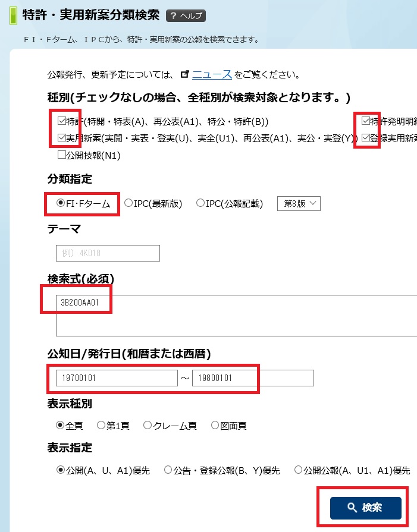The width and height of the screenshot is (417, 532).
Task: Open the ニュース link
Action: (212, 74)
